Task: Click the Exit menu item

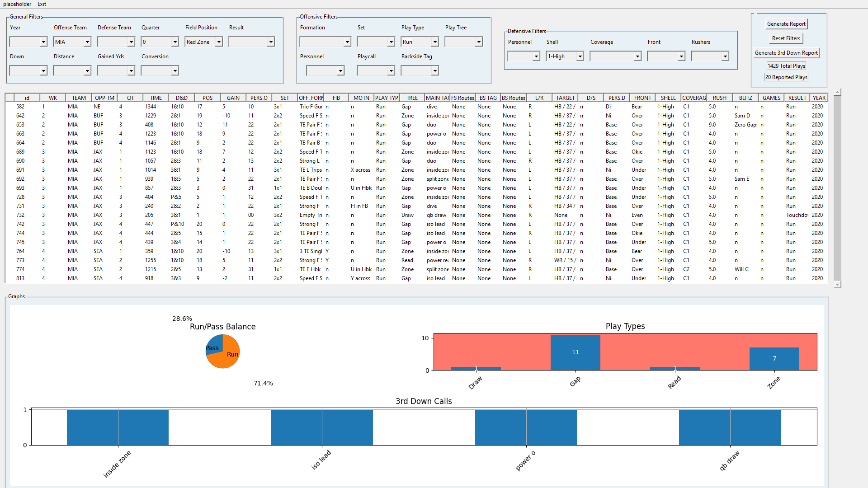Action: [x=42, y=4]
